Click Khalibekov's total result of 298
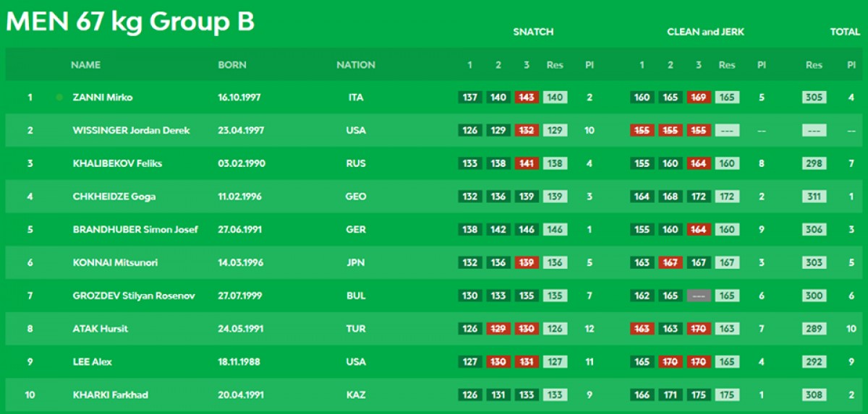The height and width of the screenshot is (414, 868). point(814,163)
